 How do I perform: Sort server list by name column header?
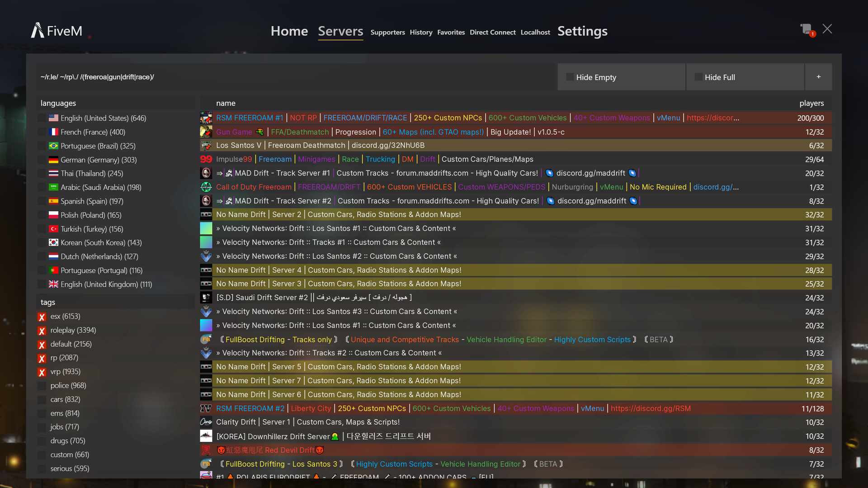click(226, 103)
